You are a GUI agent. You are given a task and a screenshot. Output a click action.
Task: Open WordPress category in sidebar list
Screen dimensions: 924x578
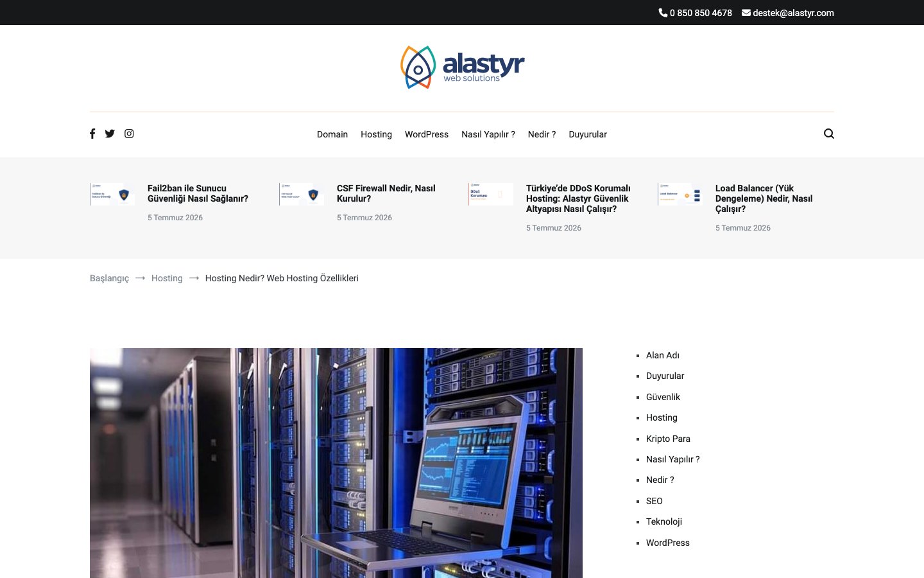[667, 543]
